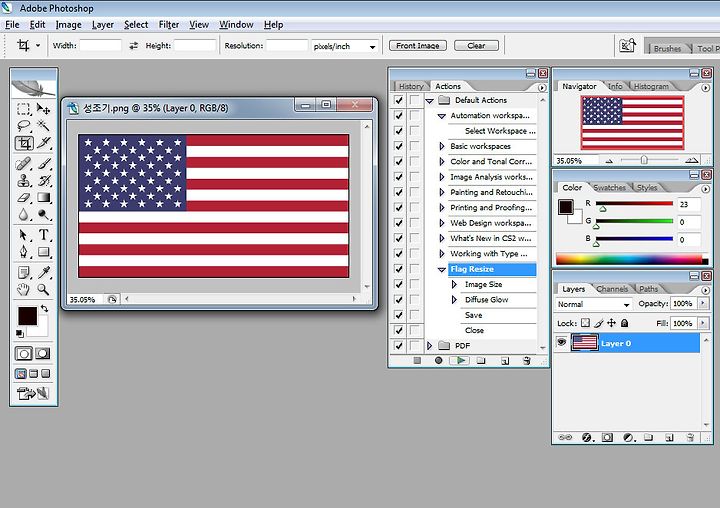Click the foreground color swatch in toolbox

(x=27, y=316)
